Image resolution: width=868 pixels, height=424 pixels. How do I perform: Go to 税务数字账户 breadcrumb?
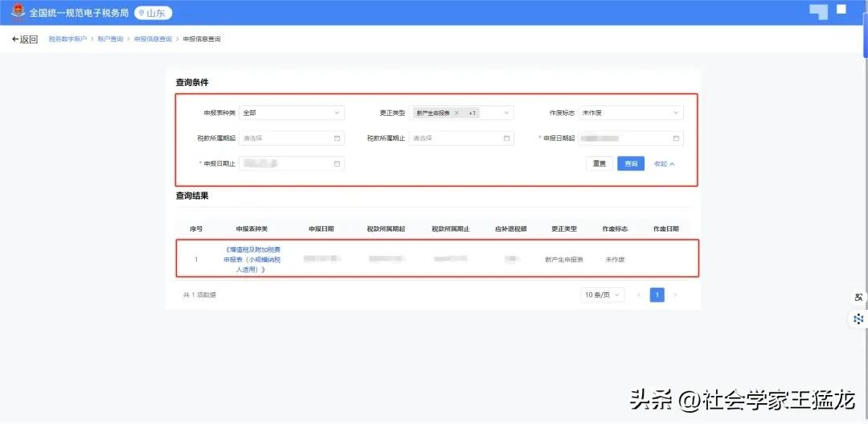pyautogui.click(x=68, y=39)
